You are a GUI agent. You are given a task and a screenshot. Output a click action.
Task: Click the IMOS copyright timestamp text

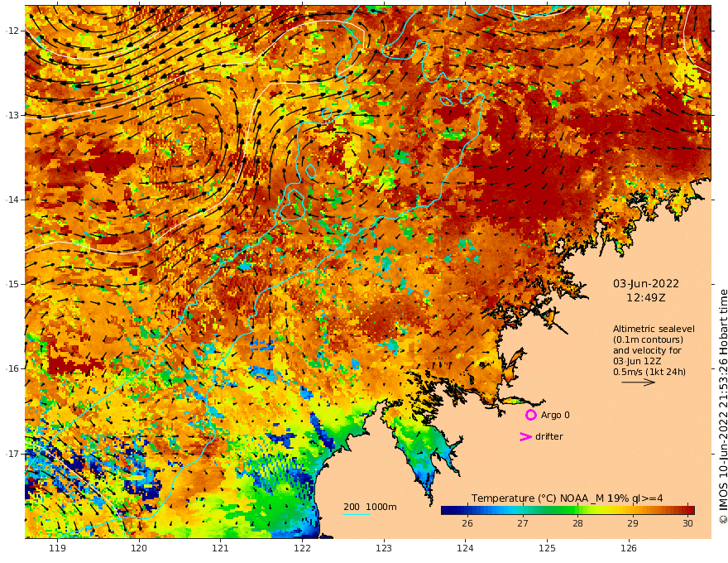pos(723,407)
